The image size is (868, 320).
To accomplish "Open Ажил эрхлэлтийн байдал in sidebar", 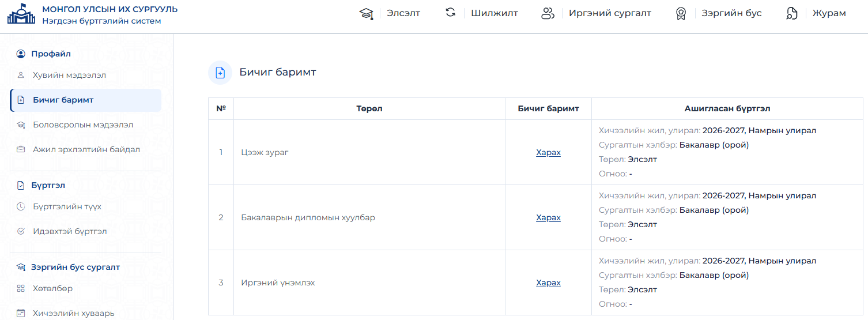I will point(85,149).
